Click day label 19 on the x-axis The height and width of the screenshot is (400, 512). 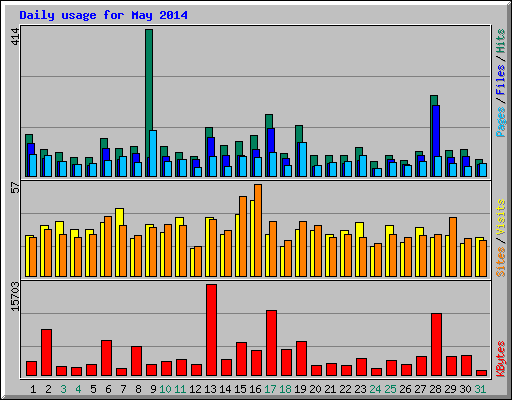coord(300,389)
